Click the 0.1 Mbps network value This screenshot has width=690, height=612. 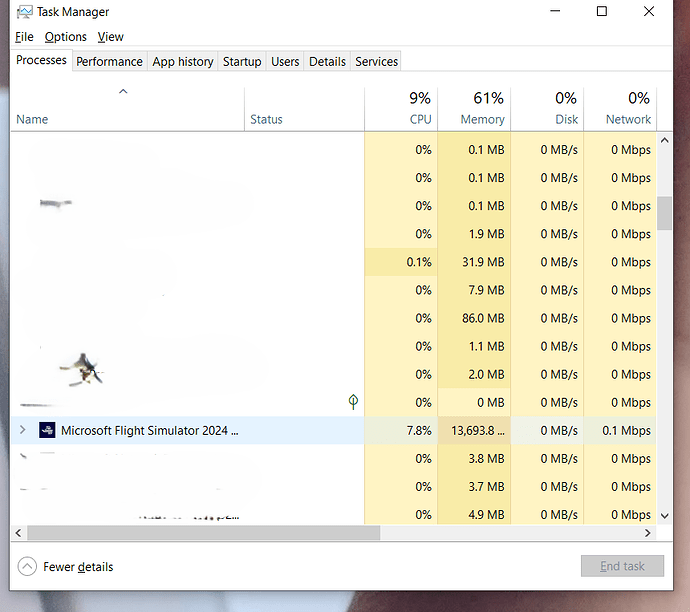point(626,430)
